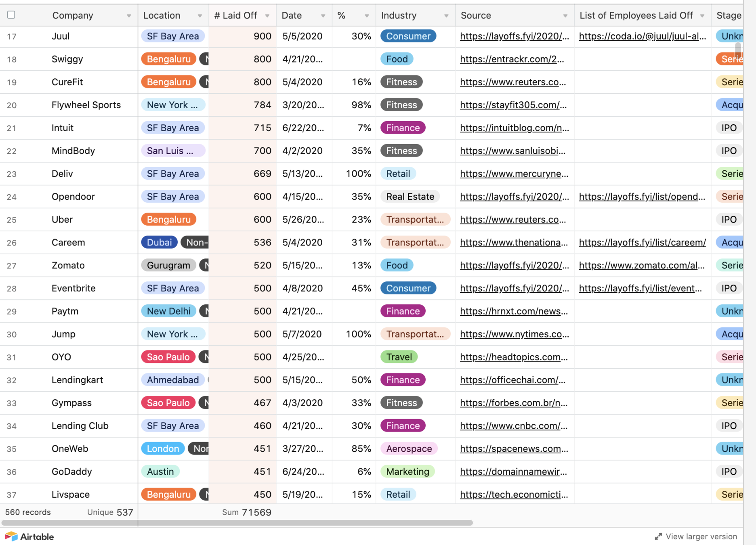Click the 4/2/2020 date for MindBody
The height and width of the screenshot is (545, 756).
(304, 151)
